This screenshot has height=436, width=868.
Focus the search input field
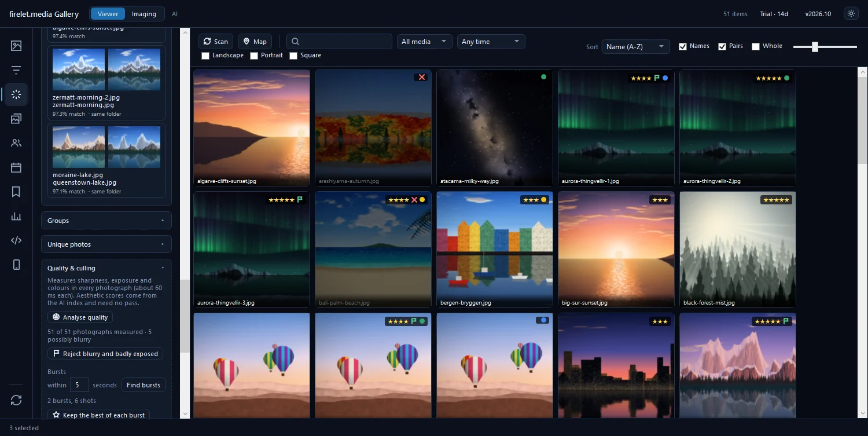click(339, 42)
